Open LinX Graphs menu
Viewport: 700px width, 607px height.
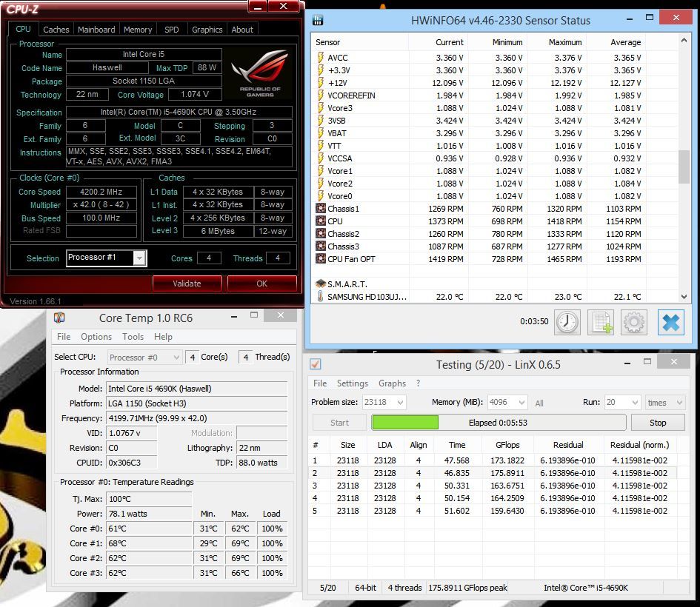[x=392, y=383]
